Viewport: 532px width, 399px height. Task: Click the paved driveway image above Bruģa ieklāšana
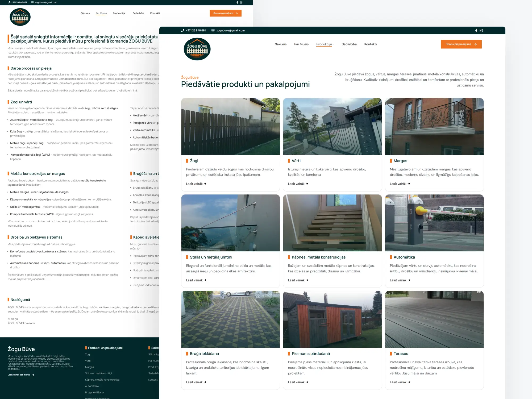coord(230,319)
